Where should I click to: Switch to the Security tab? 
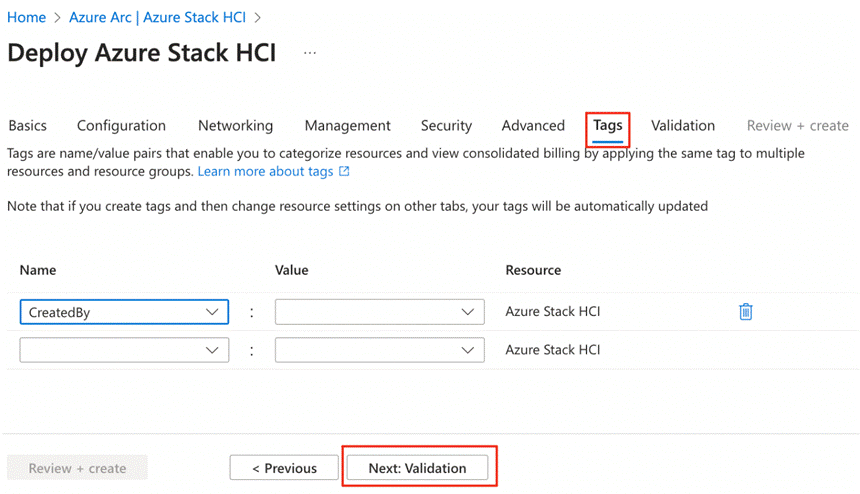coord(446,125)
